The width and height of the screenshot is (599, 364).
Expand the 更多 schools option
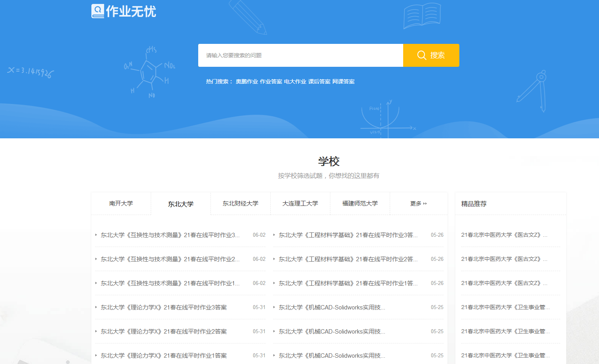(x=419, y=204)
